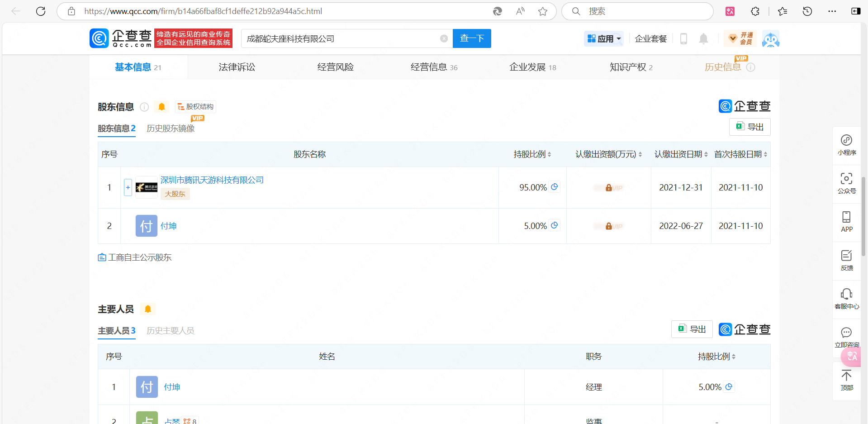
Task: Expand the 深圳市腾讯天游科技有限公司 shareholder row
Action: [x=128, y=187]
